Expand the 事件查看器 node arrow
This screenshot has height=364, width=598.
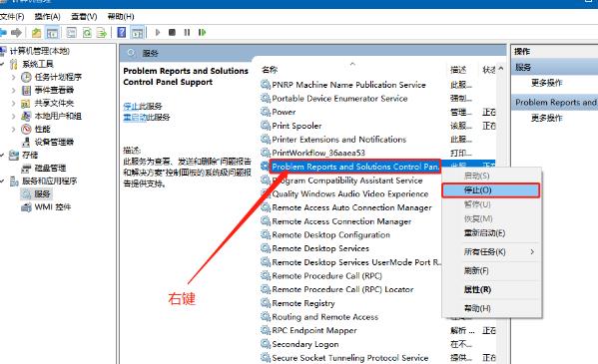point(13,90)
